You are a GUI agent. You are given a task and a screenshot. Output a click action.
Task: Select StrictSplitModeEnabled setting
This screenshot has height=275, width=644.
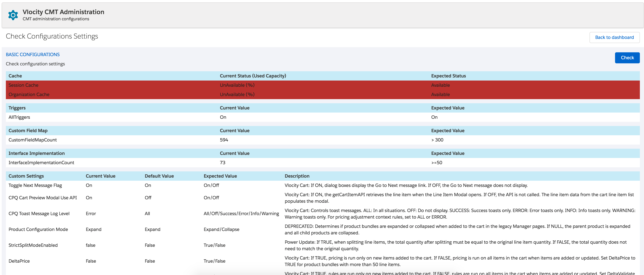[33, 245]
